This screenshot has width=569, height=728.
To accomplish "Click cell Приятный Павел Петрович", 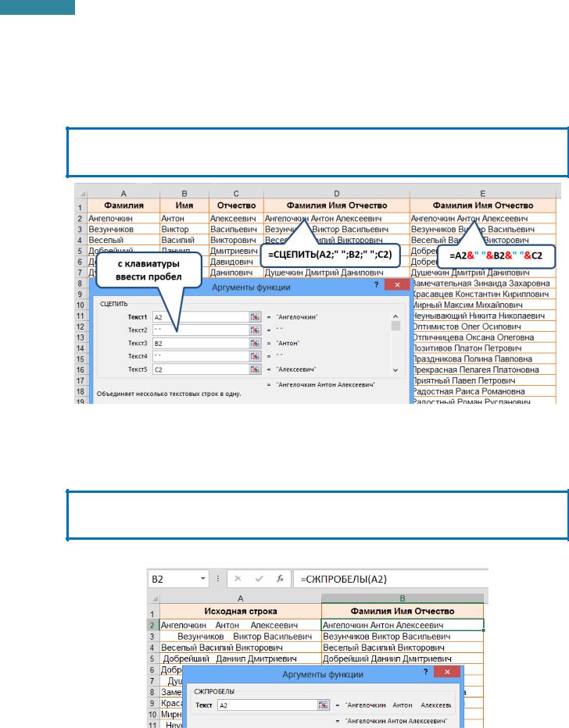I will [483, 380].
